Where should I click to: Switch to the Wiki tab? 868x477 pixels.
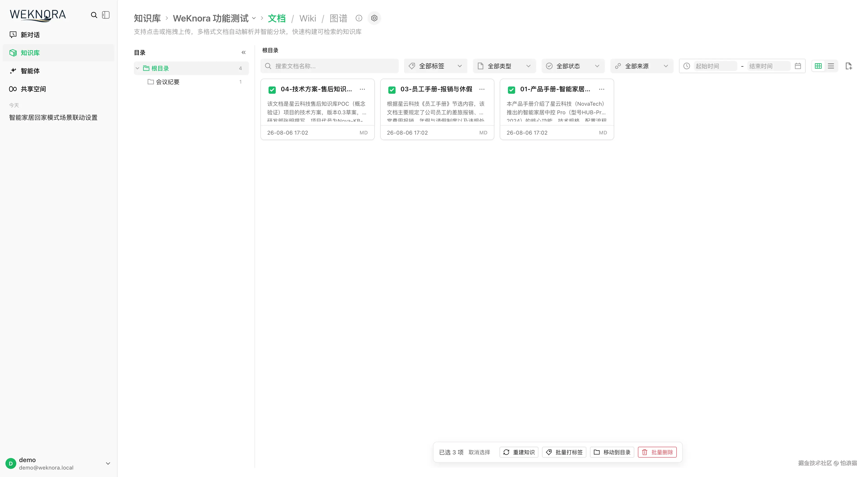[308, 18]
